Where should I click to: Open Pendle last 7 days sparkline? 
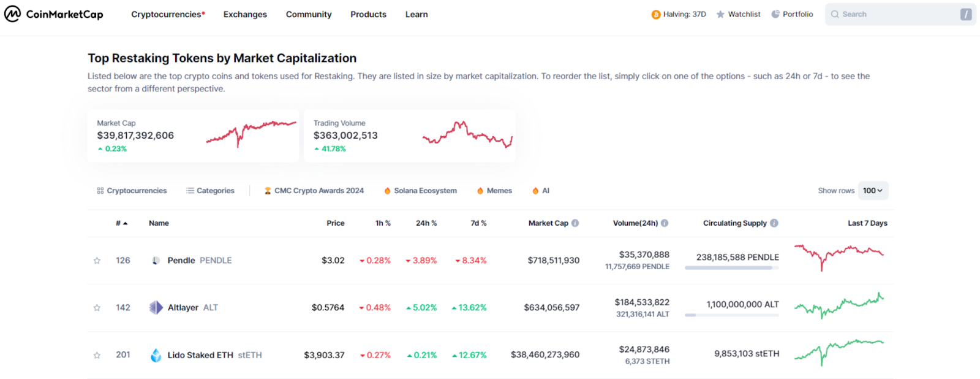click(839, 258)
